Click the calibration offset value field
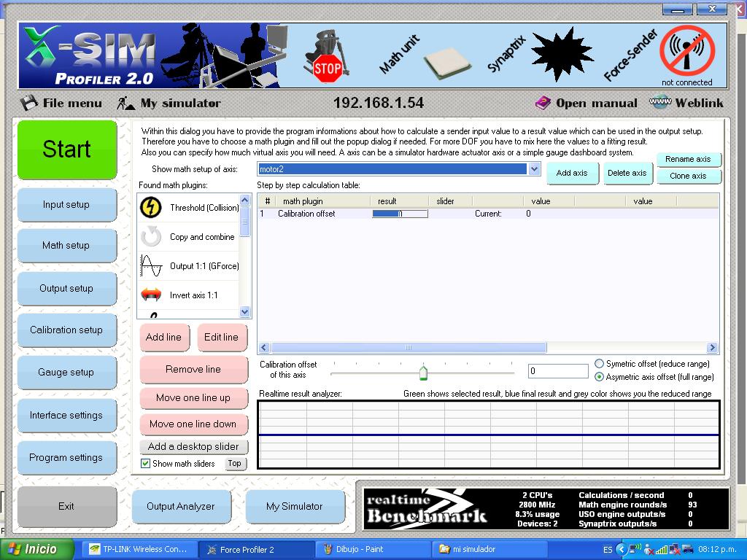The width and height of the screenshot is (747, 560). (x=558, y=371)
